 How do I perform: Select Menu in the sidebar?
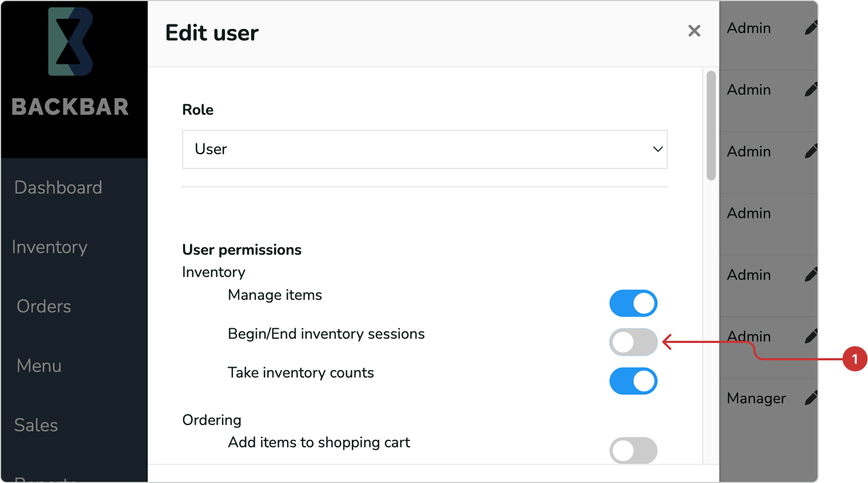(x=39, y=366)
